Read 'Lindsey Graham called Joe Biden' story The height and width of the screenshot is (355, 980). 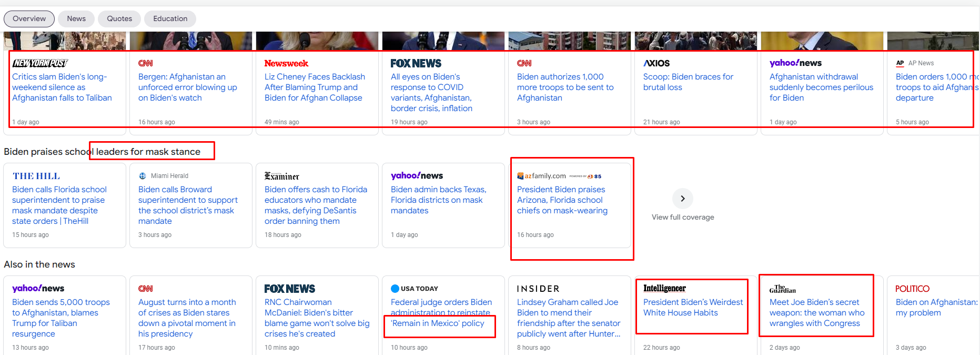569,318
